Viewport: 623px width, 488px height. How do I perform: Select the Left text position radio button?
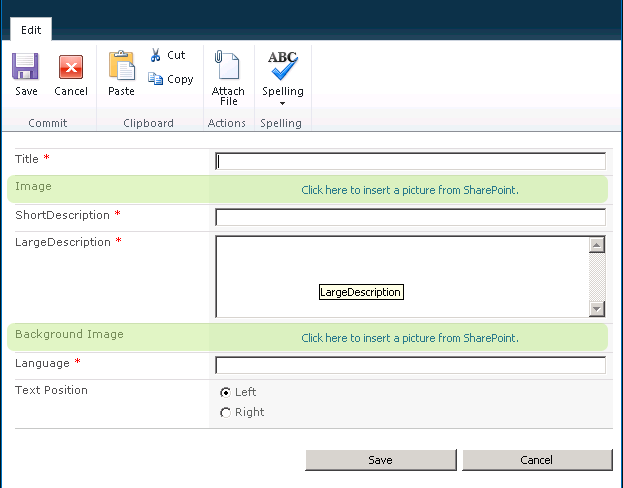point(225,392)
